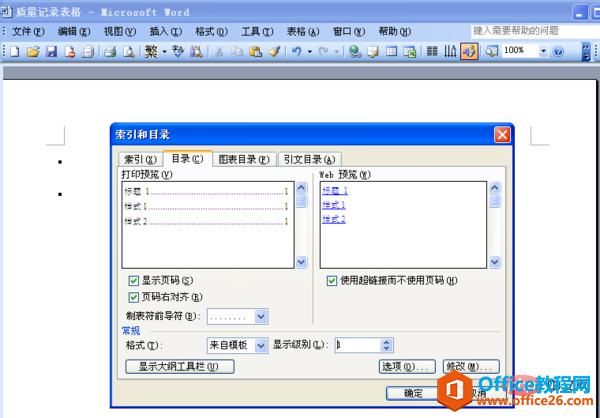Click the Cut scissors icon
This screenshot has width=600, height=418.
[219, 51]
